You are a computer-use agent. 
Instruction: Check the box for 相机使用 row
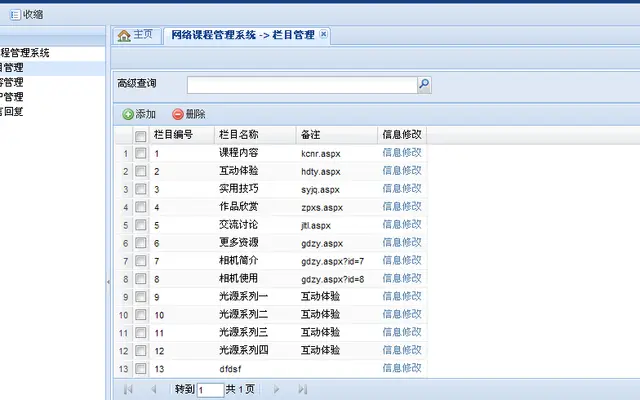(140, 279)
